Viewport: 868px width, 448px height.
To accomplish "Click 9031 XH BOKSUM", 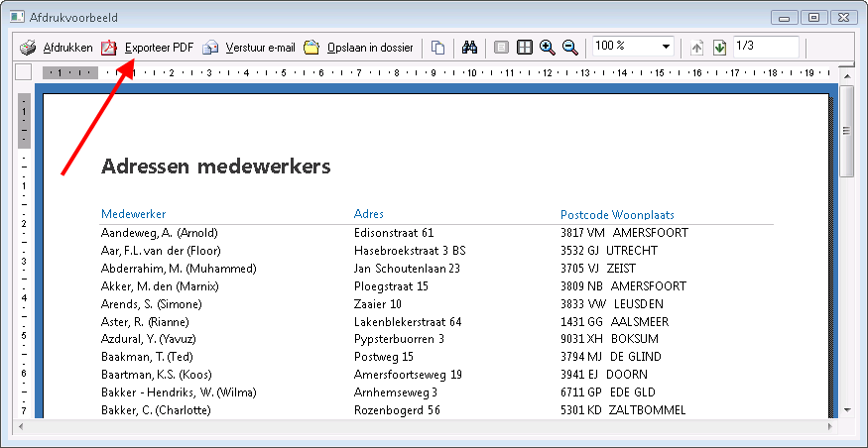I will (x=609, y=339).
